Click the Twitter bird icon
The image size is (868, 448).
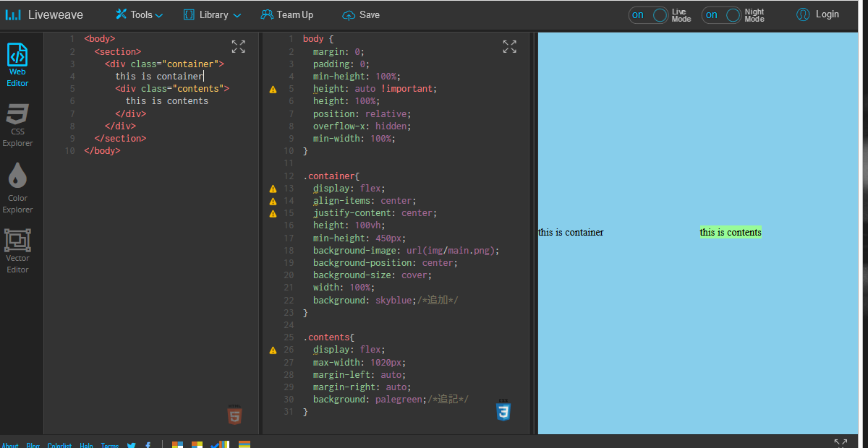click(x=132, y=446)
